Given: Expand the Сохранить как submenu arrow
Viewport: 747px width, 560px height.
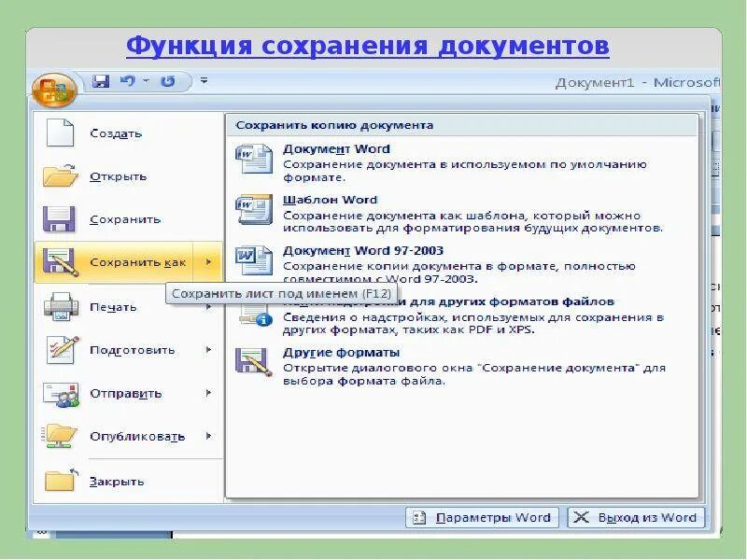Looking at the screenshot, I should pyautogui.click(x=208, y=262).
